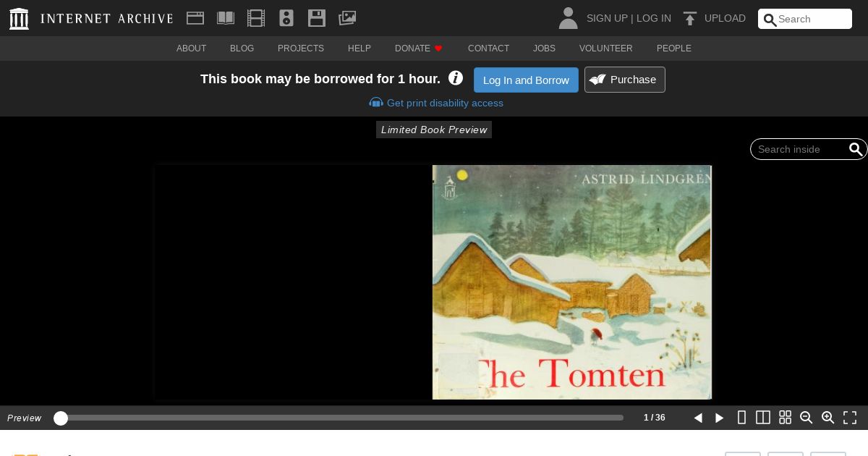Switch to thumbnail grid view
This screenshot has width=868, height=456.
785,418
